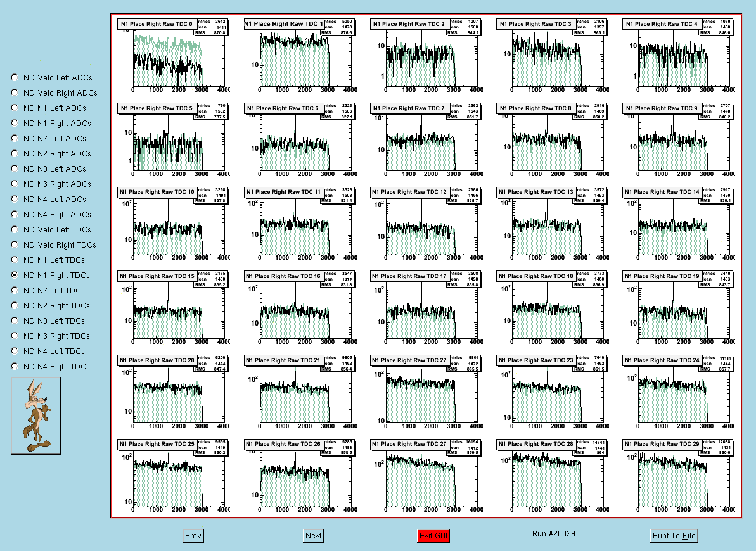Click the Raw TDC 8 histogram pad
The height and width of the screenshot is (551, 756).
(553, 140)
